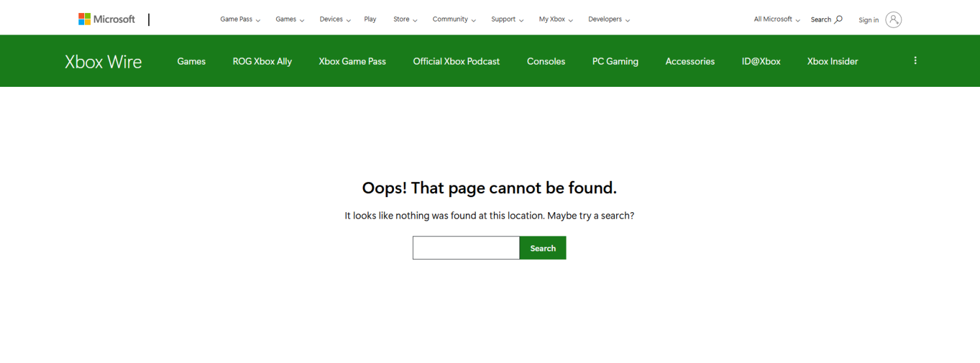Click the search text input field
The image size is (980, 363).
[x=466, y=248]
